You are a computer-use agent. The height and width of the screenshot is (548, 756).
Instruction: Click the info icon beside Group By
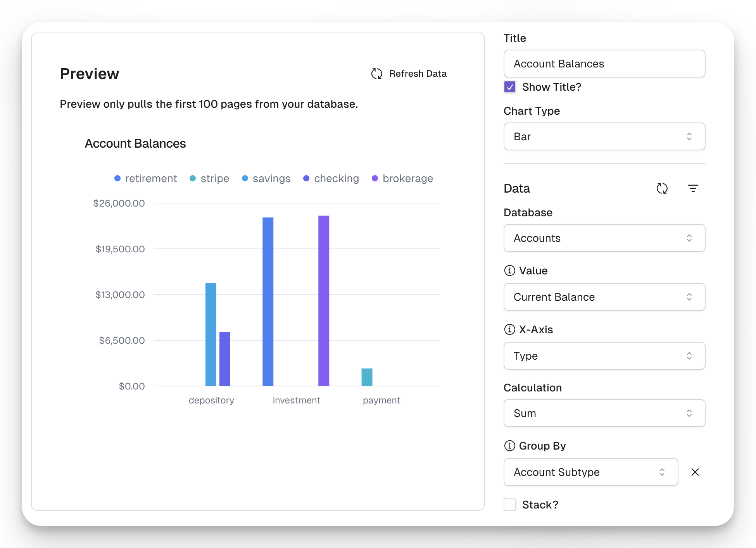point(509,446)
